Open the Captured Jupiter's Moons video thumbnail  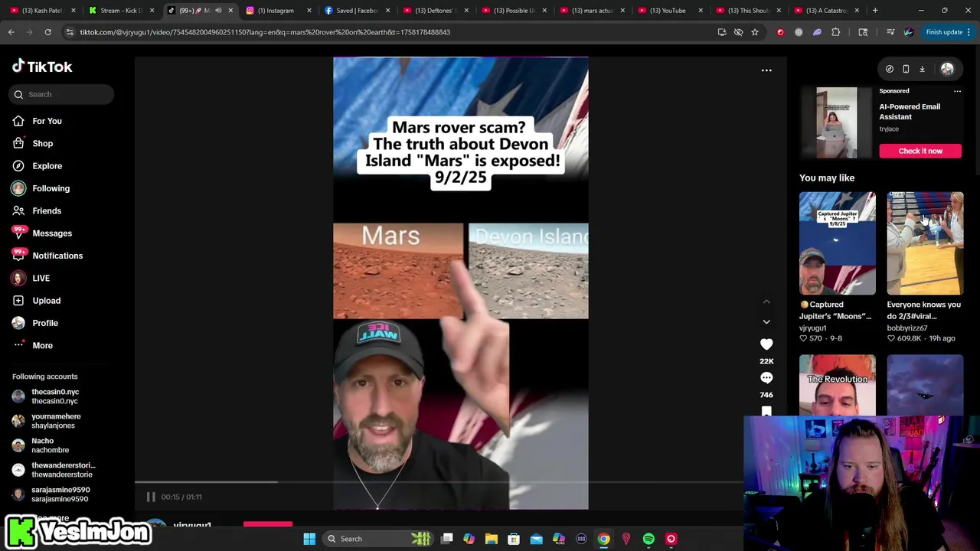pos(838,243)
